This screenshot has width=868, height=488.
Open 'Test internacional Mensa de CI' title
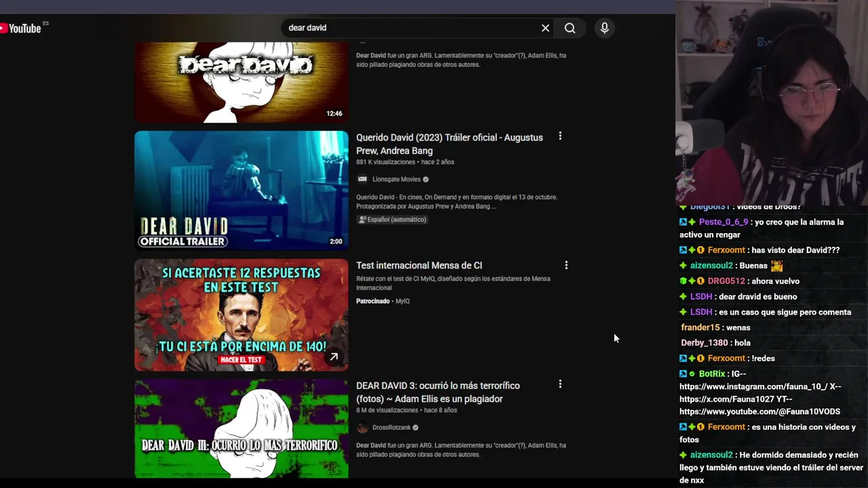[x=419, y=265]
